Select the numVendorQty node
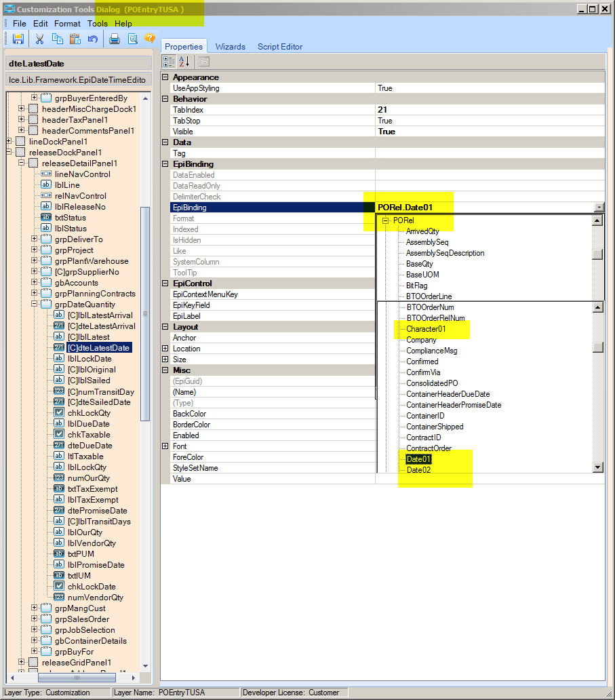615x700 pixels. [x=96, y=598]
